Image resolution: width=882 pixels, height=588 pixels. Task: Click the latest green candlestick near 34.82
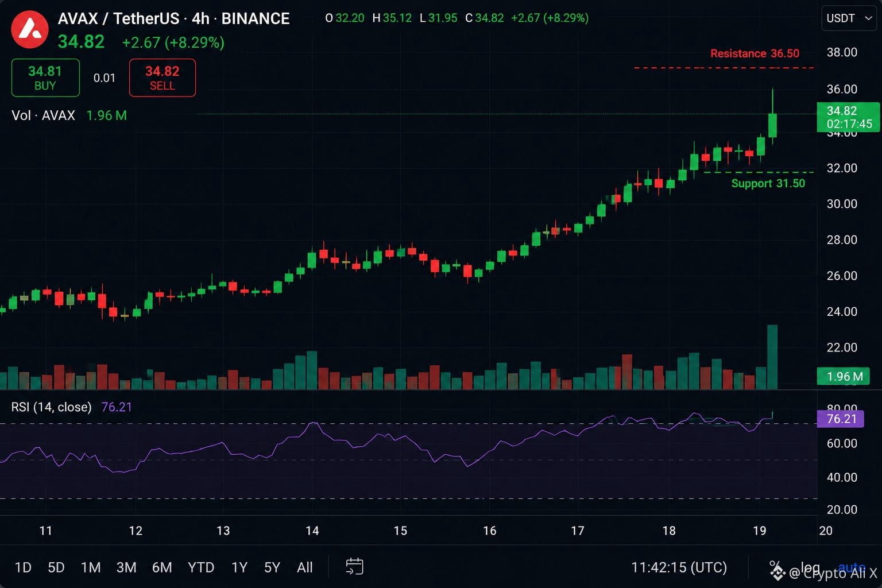pyautogui.click(x=772, y=125)
